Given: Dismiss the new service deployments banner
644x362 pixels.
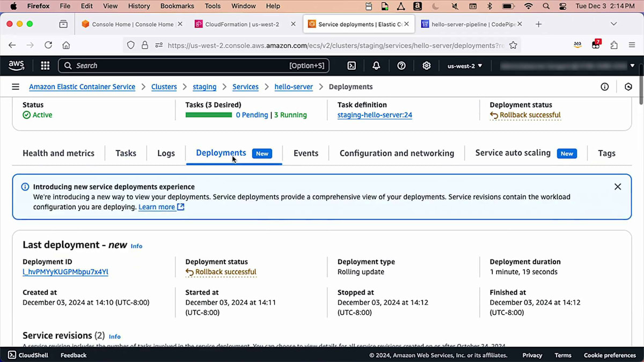Looking at the screenshot, I should (x=618, y=187).
